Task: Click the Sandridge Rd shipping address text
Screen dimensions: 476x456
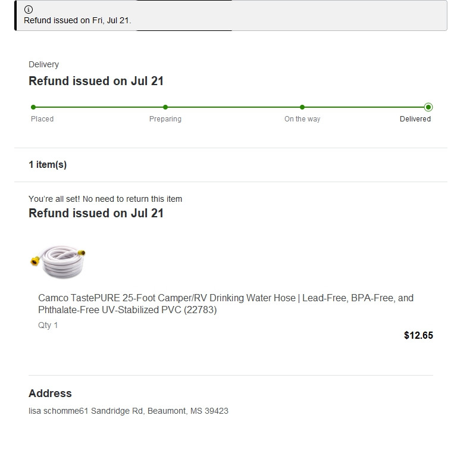Action: (x=129, y=411)
